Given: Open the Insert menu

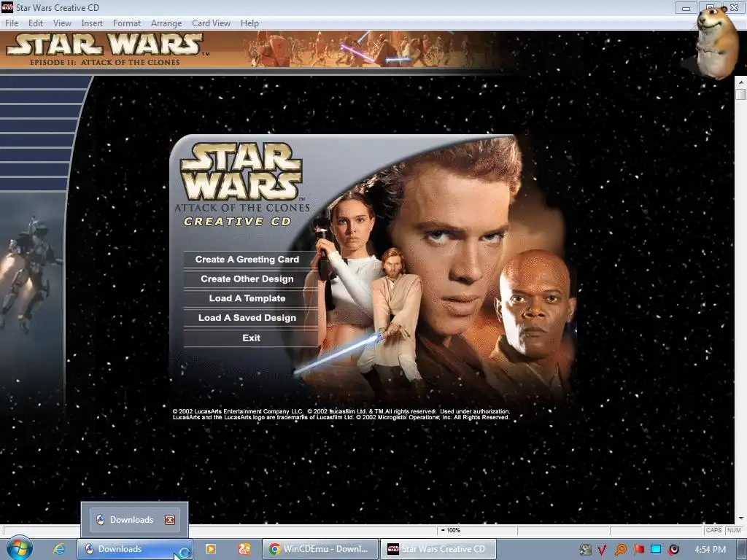Looking at the screenshot, I should (x=92, y=23).
